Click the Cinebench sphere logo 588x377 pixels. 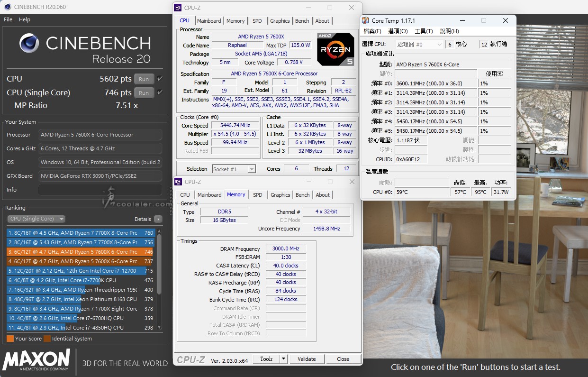click(29, 43)
